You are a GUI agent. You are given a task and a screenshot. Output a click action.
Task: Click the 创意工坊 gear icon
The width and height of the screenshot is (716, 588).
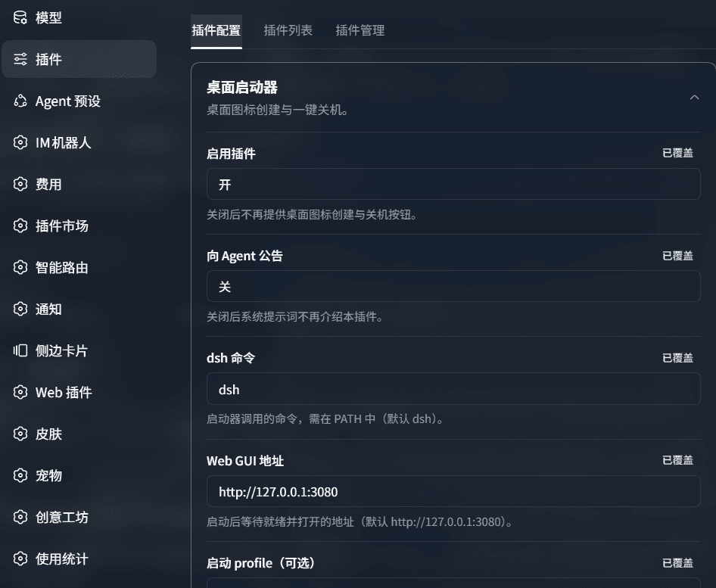coord(20,517)
